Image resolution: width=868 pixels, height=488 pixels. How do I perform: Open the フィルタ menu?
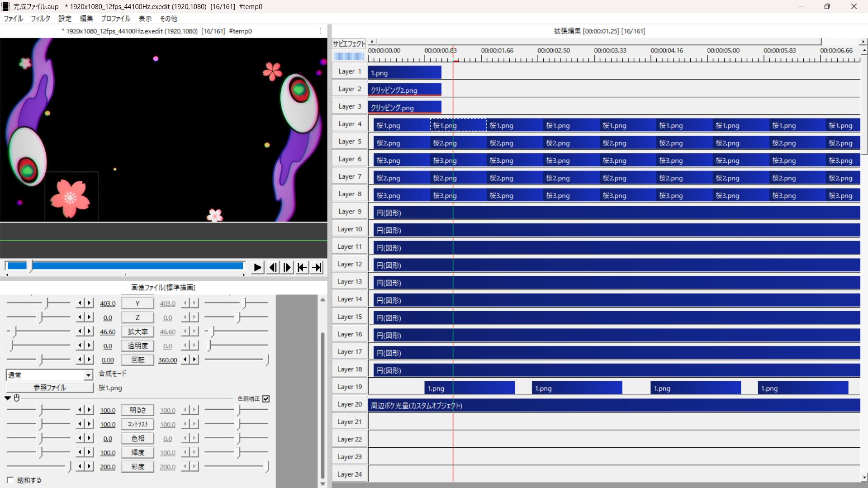tap(40, 19)
